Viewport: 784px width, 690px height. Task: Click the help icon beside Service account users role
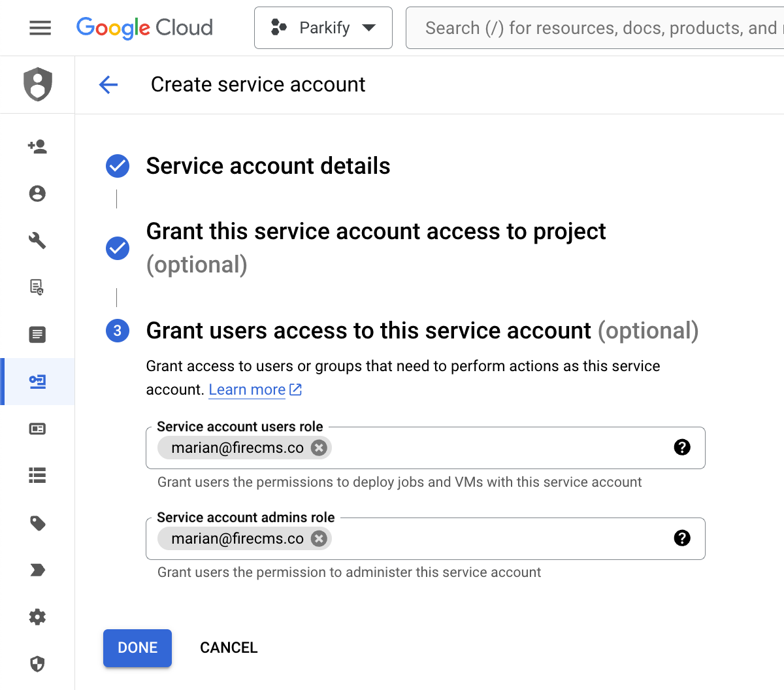tap(683, 448)
